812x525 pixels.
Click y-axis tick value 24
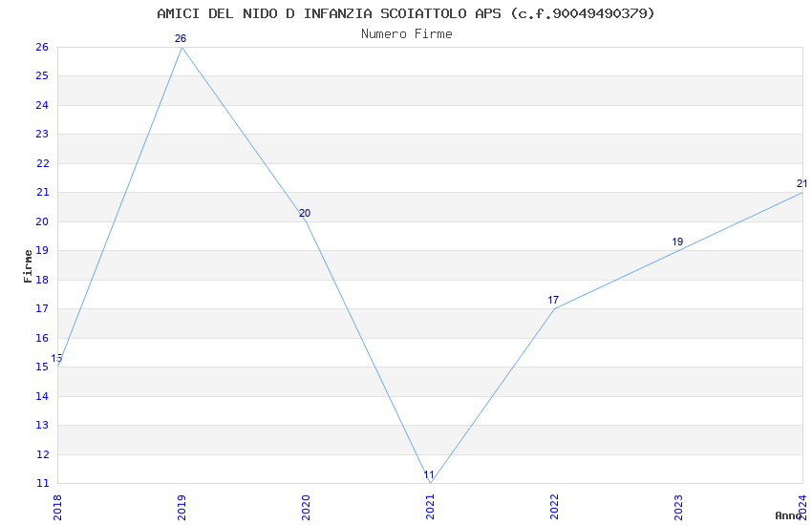coord(42,105)
